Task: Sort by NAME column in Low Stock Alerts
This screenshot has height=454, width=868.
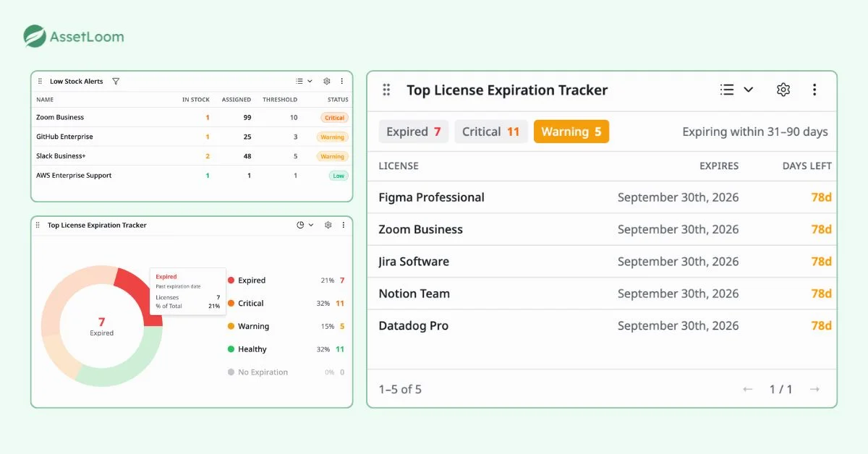Action: click(x=45, y=100)
